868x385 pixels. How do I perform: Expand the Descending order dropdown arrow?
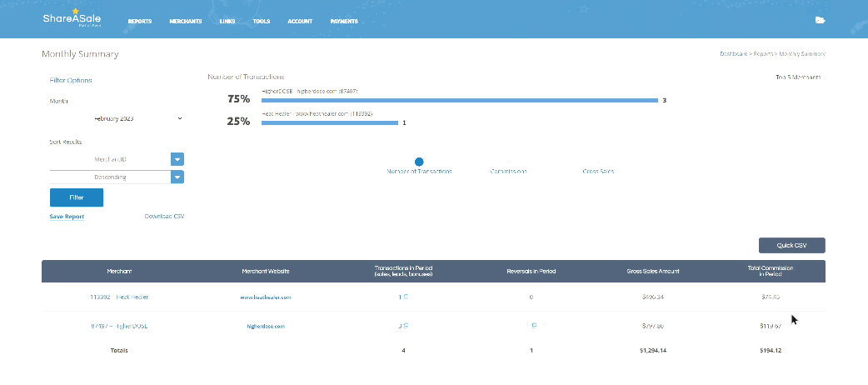177,177
